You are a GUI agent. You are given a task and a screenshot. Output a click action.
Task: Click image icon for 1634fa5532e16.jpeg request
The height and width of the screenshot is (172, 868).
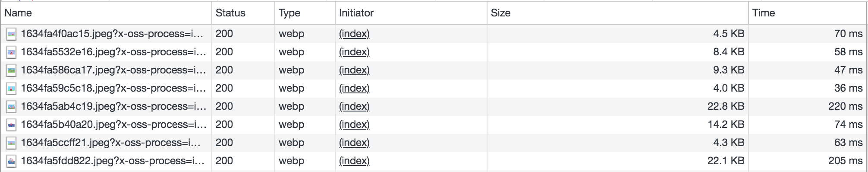(x=11, y=52)
